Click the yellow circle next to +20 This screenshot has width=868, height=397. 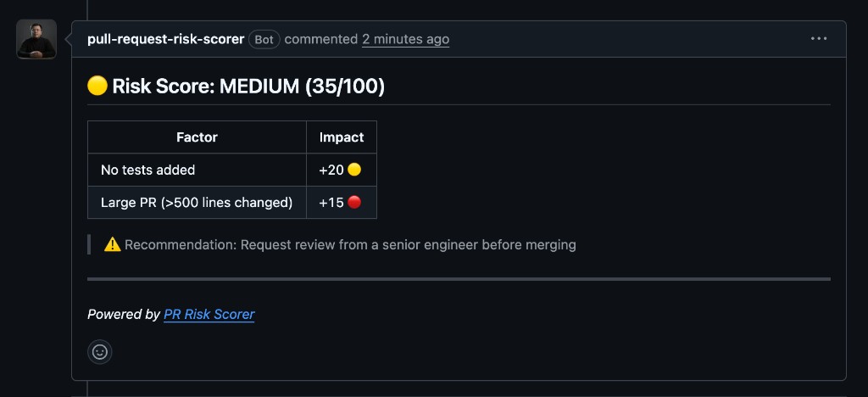(354, 170)
